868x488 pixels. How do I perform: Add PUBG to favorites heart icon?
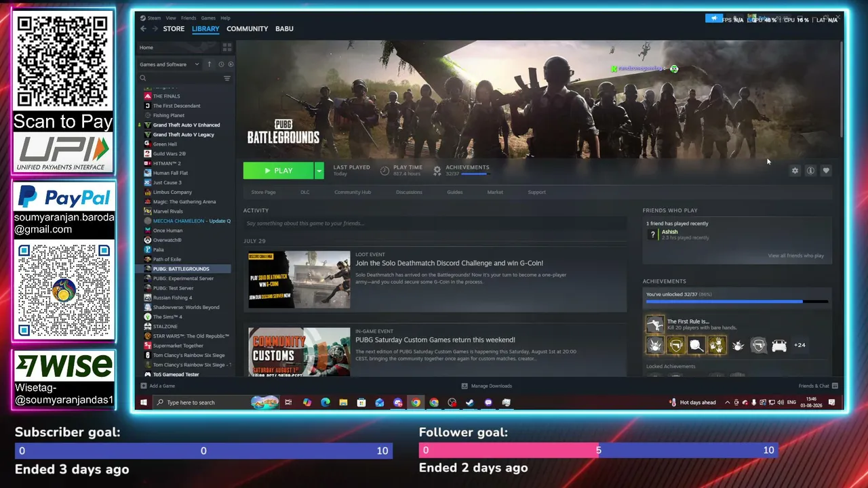826,171
